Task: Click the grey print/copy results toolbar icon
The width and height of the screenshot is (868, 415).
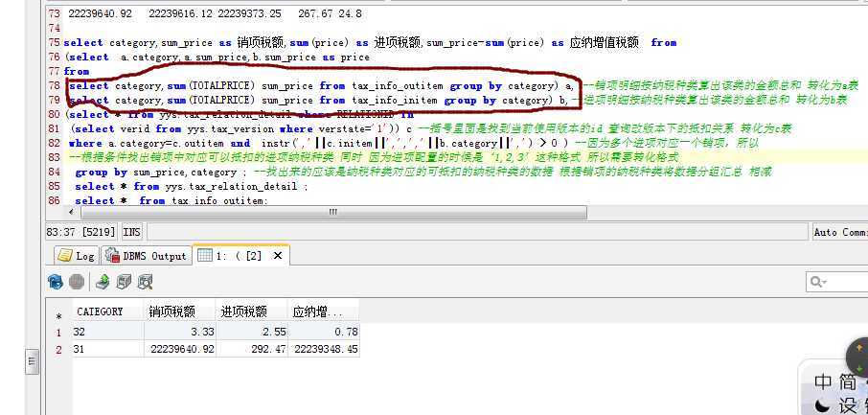Action: pos(124,282)
